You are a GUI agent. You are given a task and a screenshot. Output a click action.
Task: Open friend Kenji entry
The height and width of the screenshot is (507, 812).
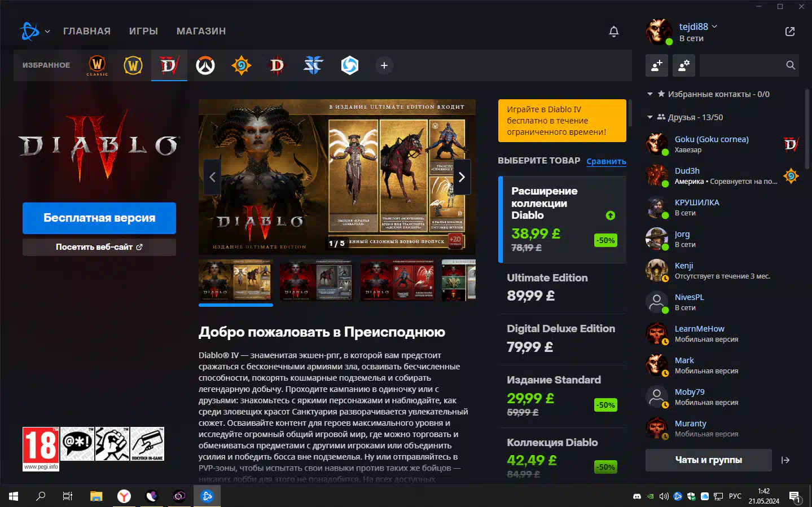723,271
